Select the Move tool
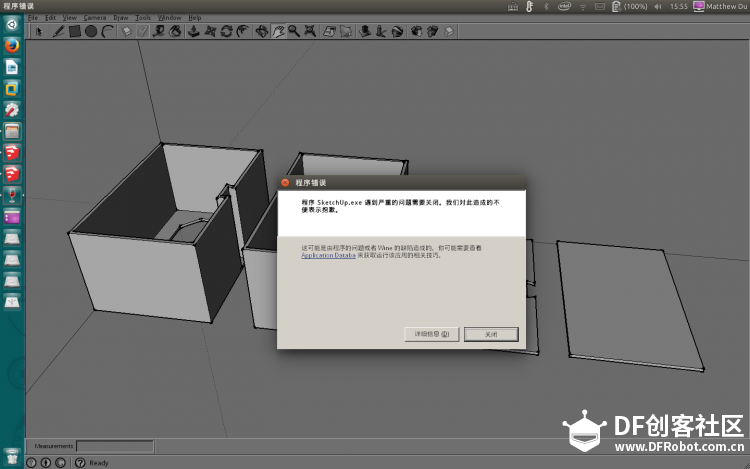 (210, 32)
